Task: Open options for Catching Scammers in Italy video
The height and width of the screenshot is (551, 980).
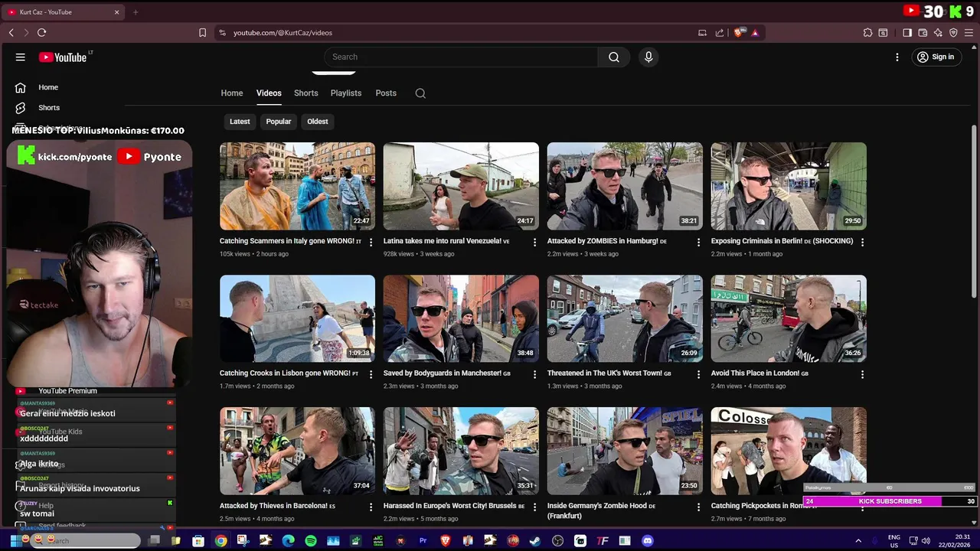Action: pos(371,242)
